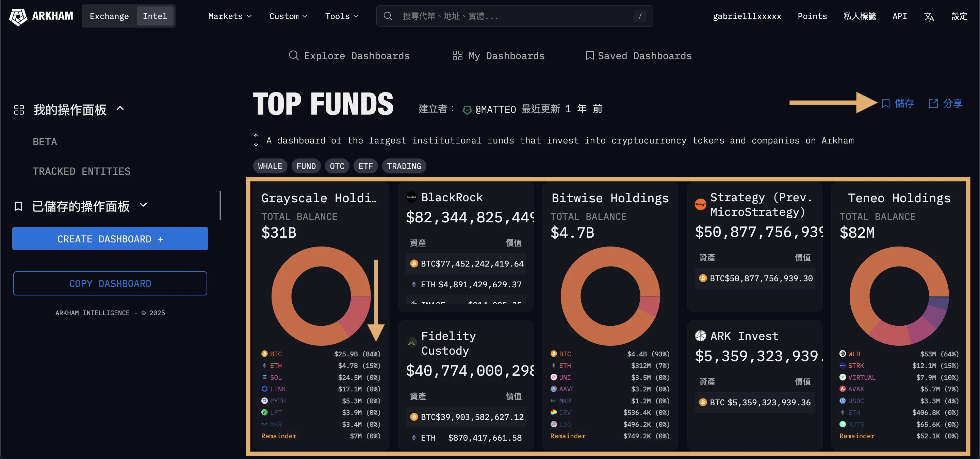The image size is (980, 459).
Task: Click the grid icon beside 我的操作面板
Action: click(x=19, y=110)
